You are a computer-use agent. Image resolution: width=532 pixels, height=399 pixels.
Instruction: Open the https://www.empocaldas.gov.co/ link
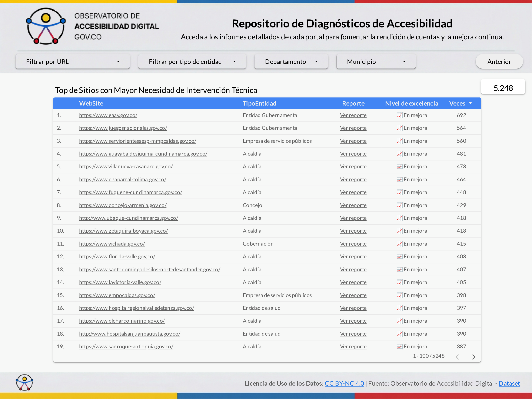pos(117,295)
